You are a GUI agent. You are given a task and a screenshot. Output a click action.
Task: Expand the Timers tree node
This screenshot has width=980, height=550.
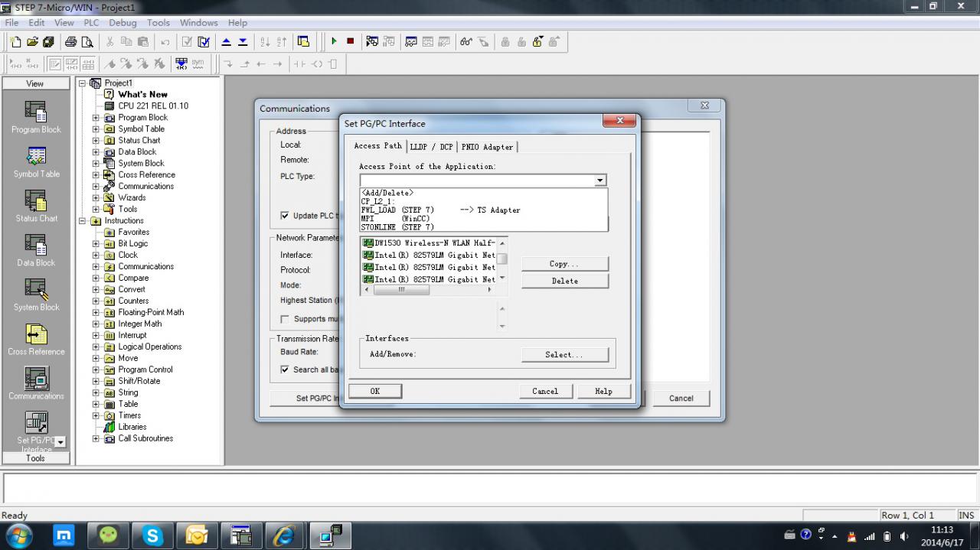click(x=96, y=415)
